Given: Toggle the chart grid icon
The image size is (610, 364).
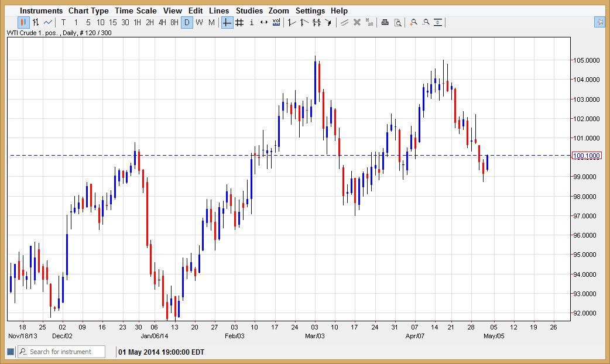Looking at the screenshot, I should click(238, 22).
